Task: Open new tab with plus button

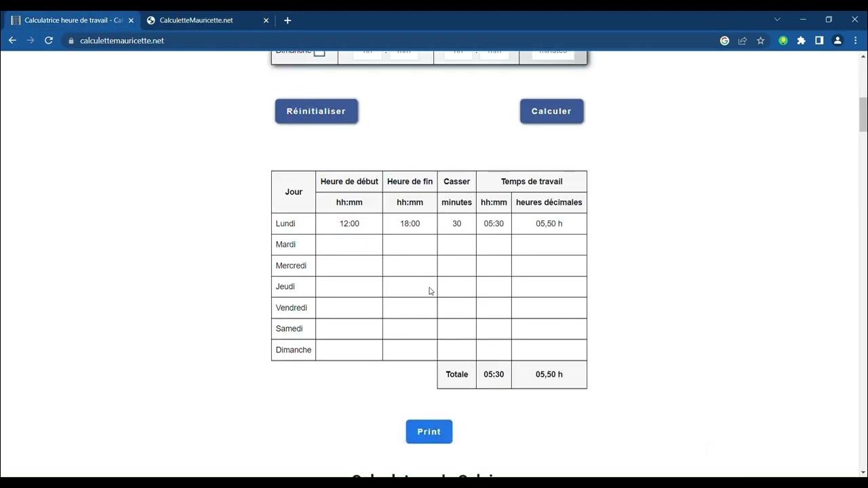Action: (288, 20)
